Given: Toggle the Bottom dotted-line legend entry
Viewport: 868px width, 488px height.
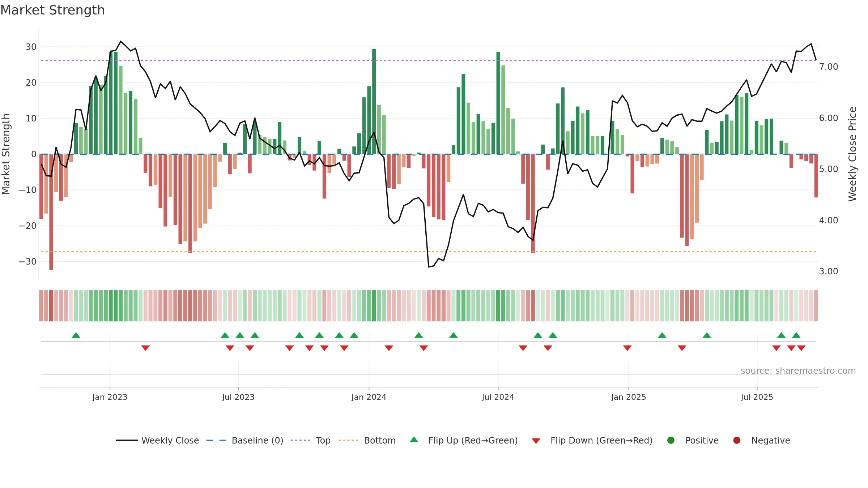Looking at the screenshot, I should (x=367, y=440).
